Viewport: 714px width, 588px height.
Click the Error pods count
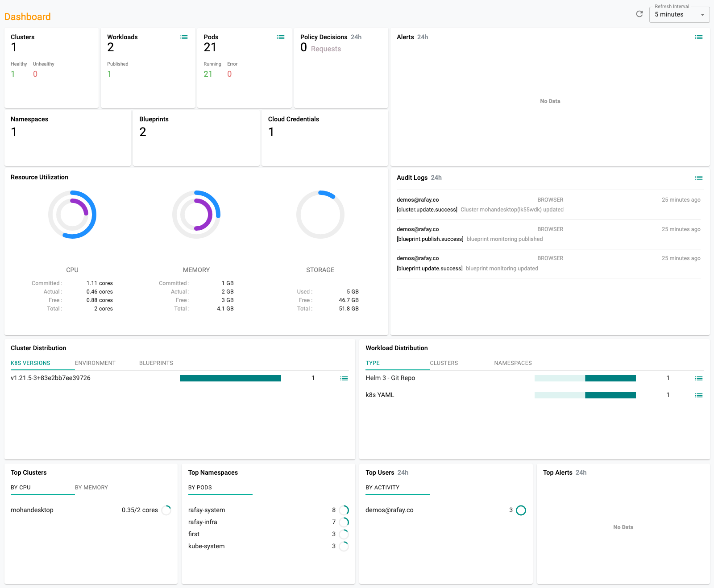coord(229,74)
